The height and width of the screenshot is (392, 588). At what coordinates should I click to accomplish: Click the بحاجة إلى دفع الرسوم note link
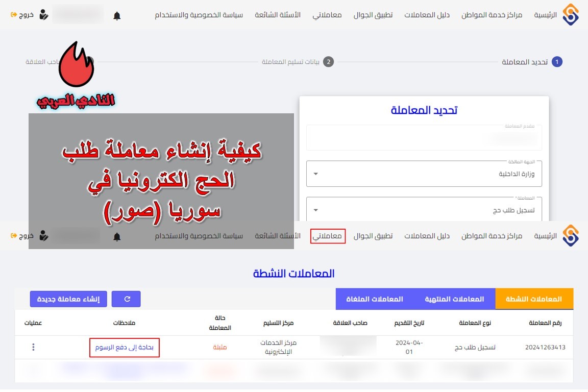[124, 348]
